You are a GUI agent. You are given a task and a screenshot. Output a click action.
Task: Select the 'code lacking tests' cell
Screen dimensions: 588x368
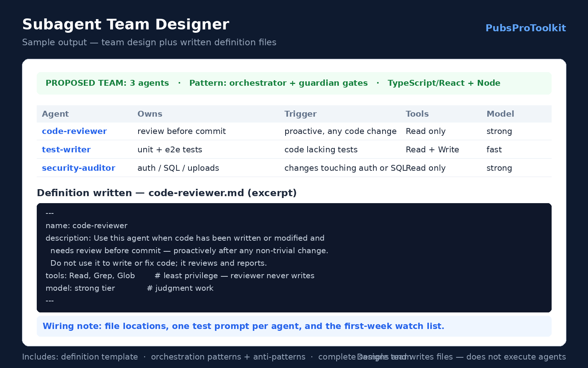tap(321, 150)
